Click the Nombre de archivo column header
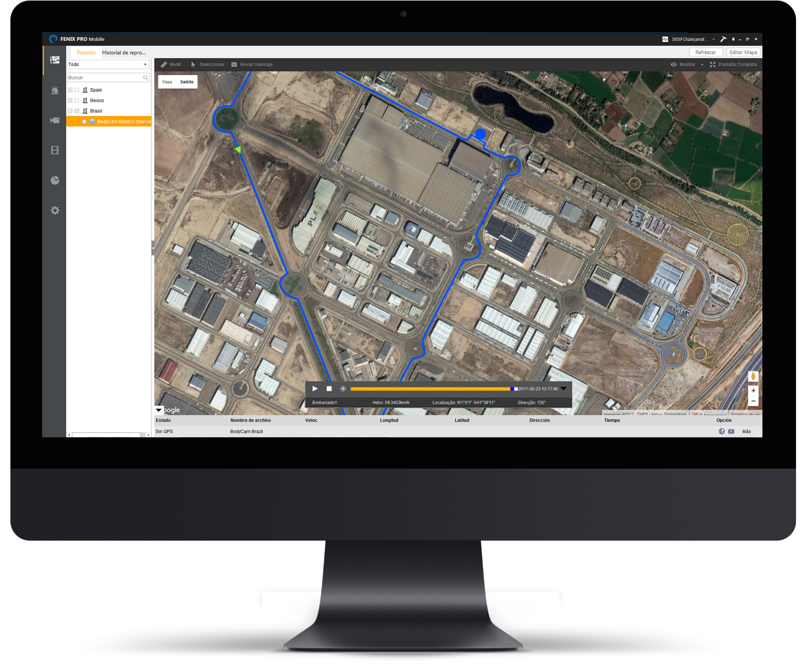This screenshot has height=672, width=800. click(x=251, y=420)
